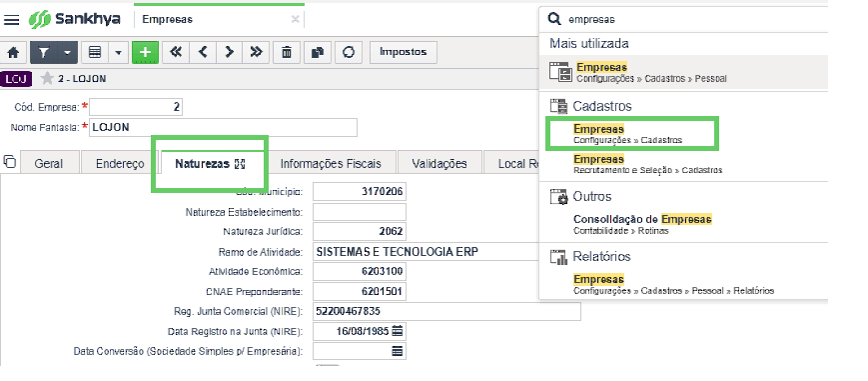
Task: Mark 2 - LOJON as favorite star
Action: click(x=47, y=79)
